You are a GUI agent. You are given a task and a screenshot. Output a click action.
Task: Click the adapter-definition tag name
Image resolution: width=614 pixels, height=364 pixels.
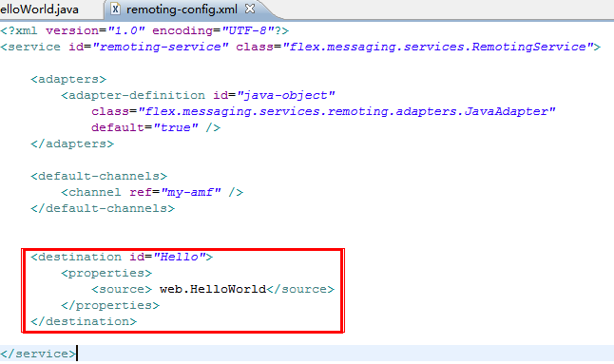tap(137, 95)
